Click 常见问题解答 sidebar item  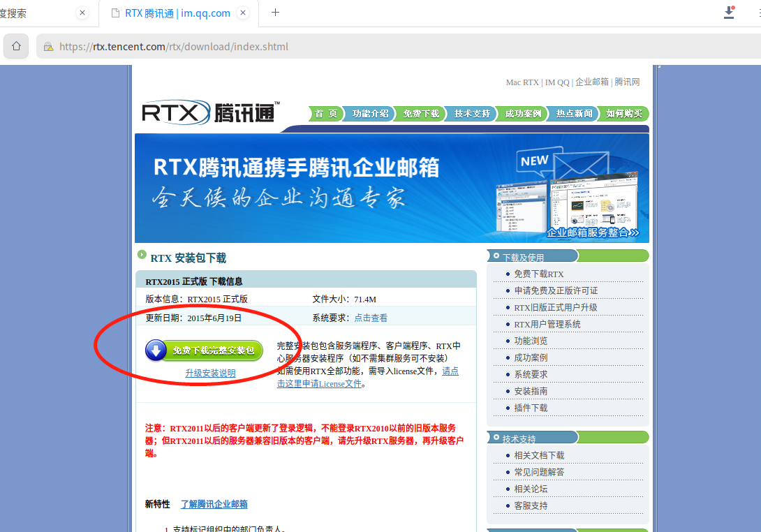click(539, 472)
